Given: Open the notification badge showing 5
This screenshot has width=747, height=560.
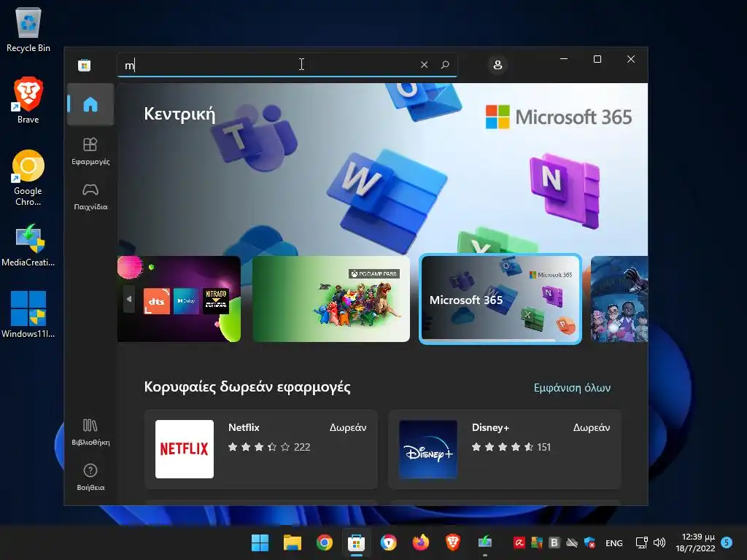Looking at the screenshot, I should 727,542.
